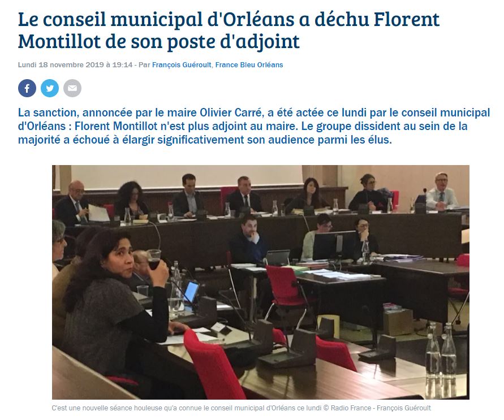Screen dimensions: 504x420
Task: Share the article by email icon
Action: (x=72, y=88)
